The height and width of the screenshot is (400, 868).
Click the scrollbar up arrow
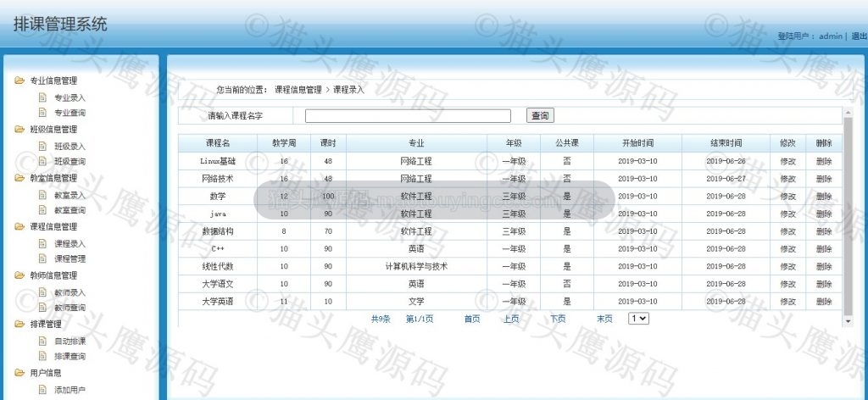[x=848, y=113]
